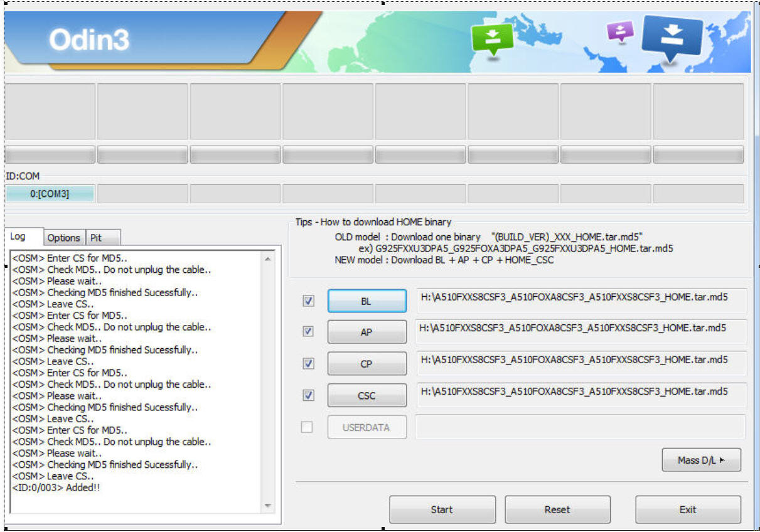Click the BL file path field

pos(581,300)
